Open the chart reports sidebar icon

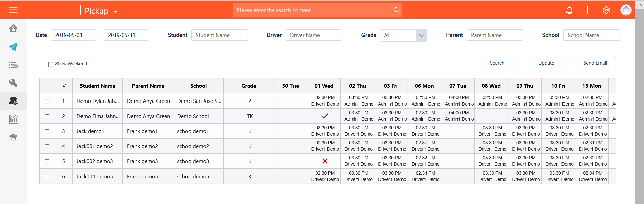13,119
